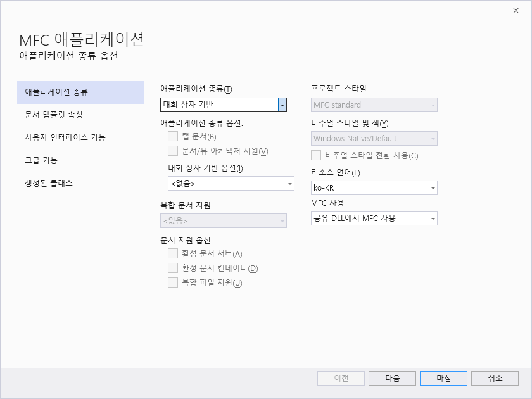
Task: Click the 다음 button
Action: coord(392,378)
